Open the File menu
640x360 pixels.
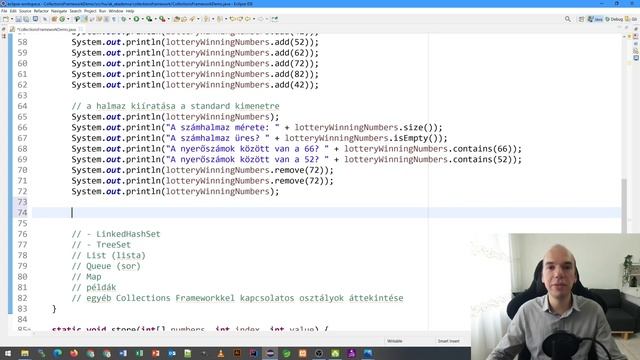tap(4, 11)
